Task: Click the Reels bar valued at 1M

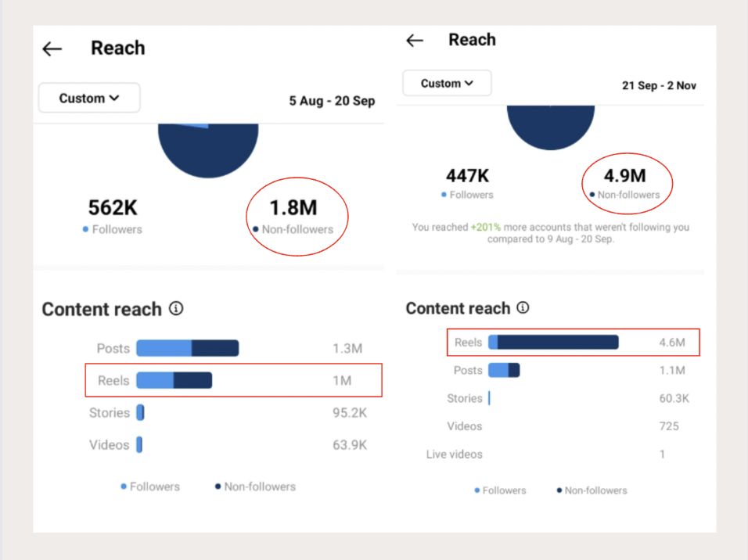Action: (174, 380)
